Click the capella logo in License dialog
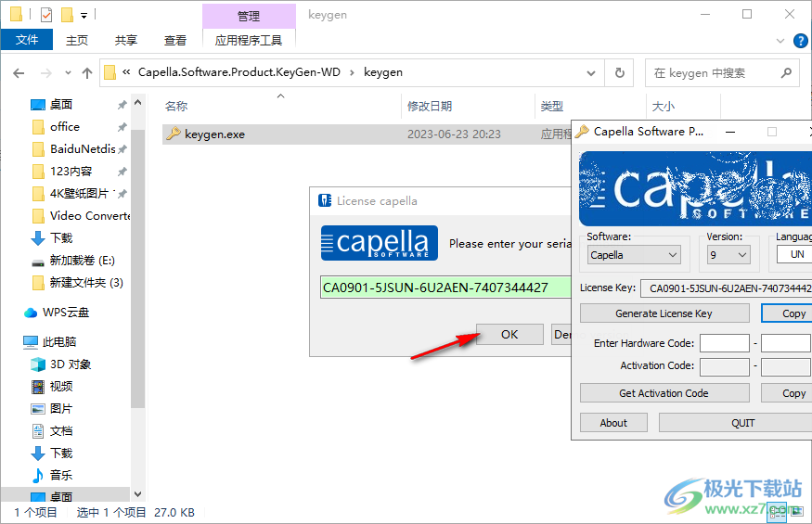This screenshot has height=524, width=812. coord(379,243)
